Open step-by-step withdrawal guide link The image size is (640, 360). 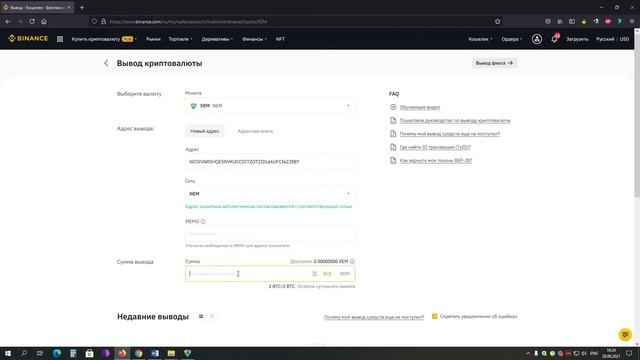pos(455,120)
